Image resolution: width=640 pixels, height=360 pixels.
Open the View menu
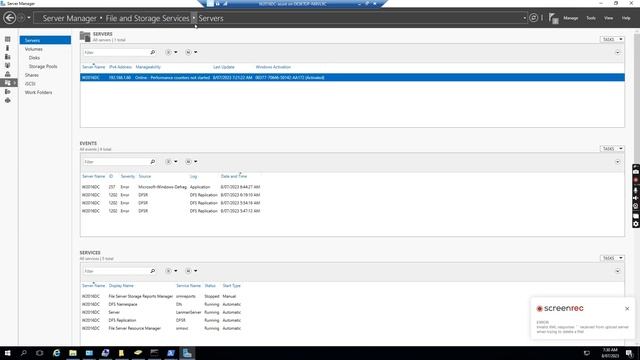(609, 18)
